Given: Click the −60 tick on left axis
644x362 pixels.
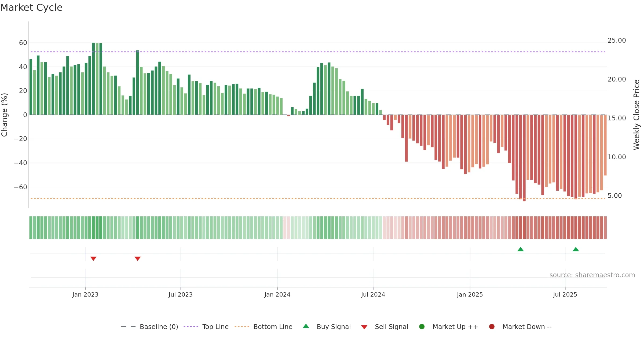Looking at the screenshot, I should coord(21,187).
